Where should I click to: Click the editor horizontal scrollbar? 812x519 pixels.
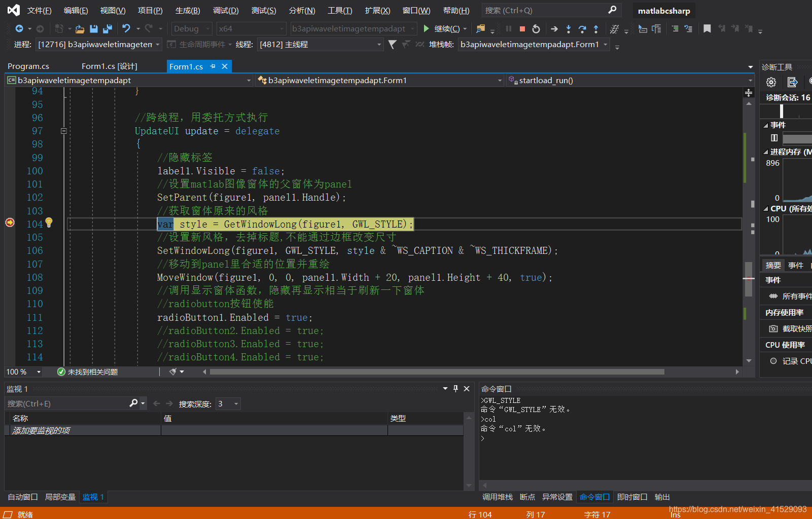(x=437, y=372)
